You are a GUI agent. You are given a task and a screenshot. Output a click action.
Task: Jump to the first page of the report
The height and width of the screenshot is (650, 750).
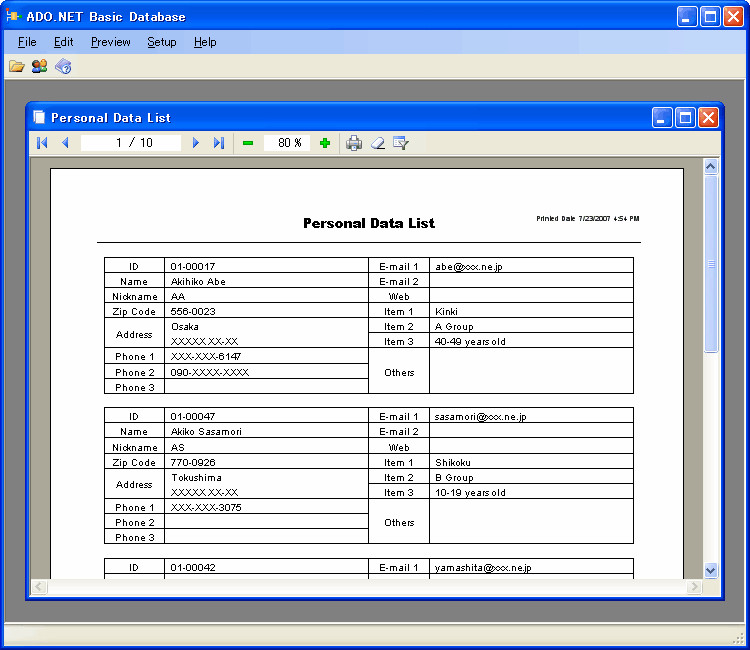point(42,143)
